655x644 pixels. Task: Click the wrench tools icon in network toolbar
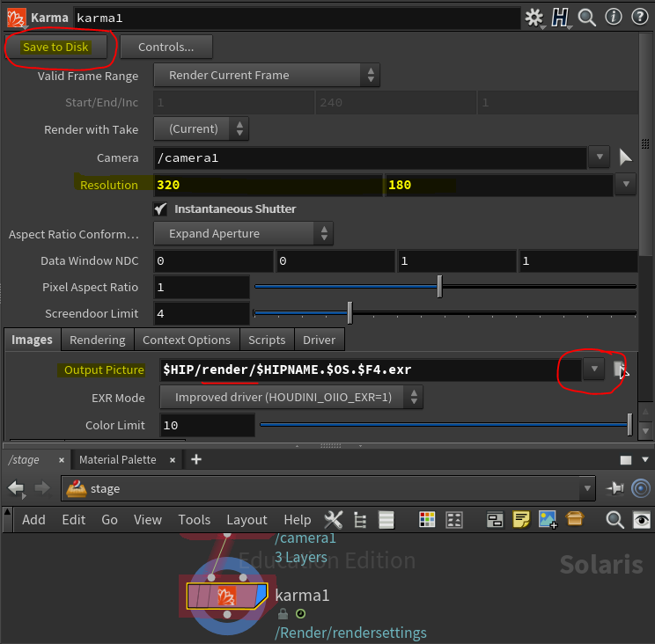click(334, 520)
